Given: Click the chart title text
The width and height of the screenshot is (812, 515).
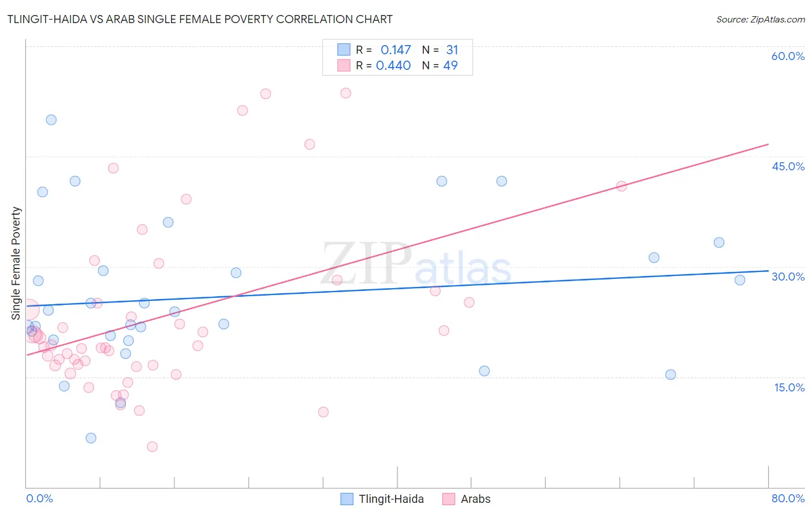Looking at the screenshot, I should (x=200, y=19).
